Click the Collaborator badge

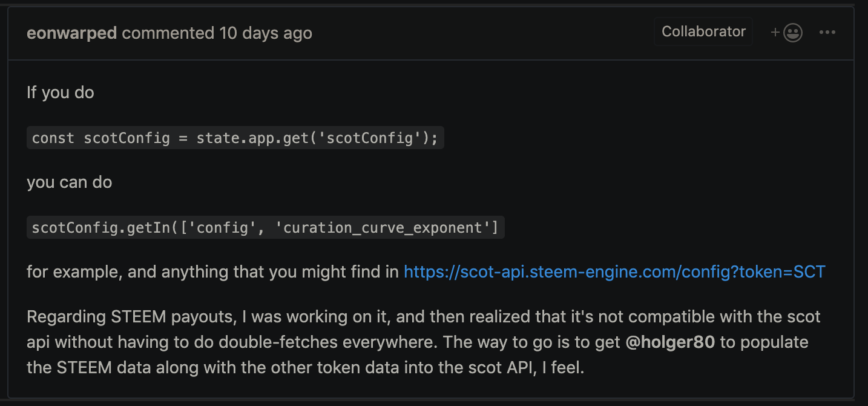(703, 32)
